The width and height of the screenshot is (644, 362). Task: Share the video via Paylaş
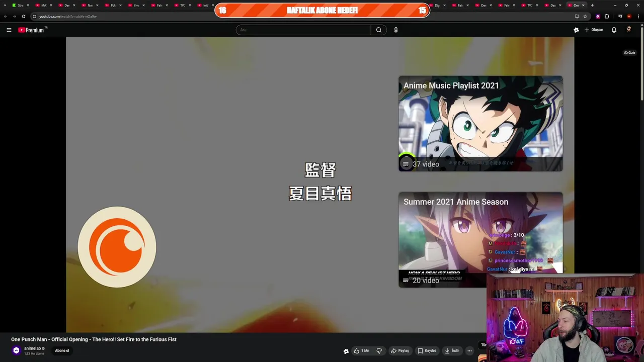click(400, 350)
